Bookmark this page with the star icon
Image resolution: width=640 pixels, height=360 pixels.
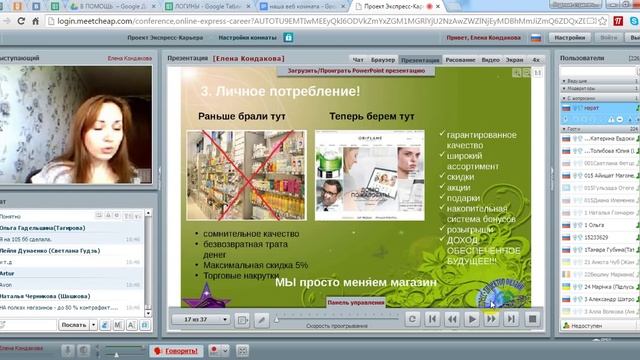point(602,21)
